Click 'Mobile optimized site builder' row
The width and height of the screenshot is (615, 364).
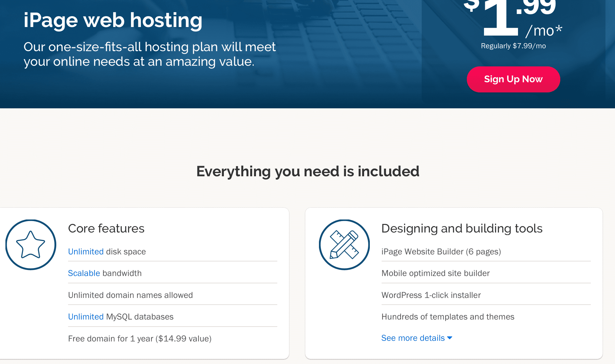(x=486, y=273)
